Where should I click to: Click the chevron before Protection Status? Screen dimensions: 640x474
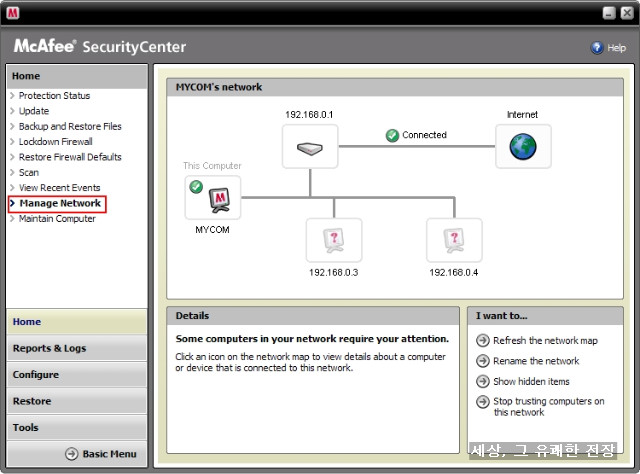pos(12,96)
